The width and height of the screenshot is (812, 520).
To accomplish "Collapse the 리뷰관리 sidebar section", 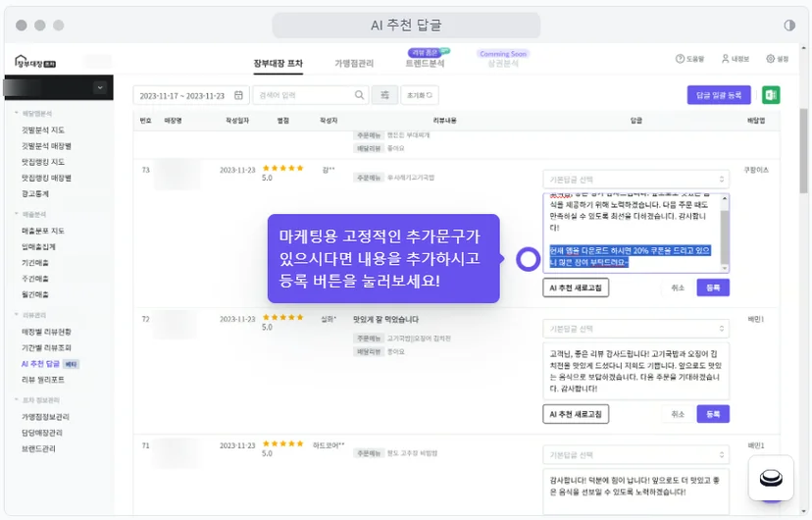I will point(30,315).
